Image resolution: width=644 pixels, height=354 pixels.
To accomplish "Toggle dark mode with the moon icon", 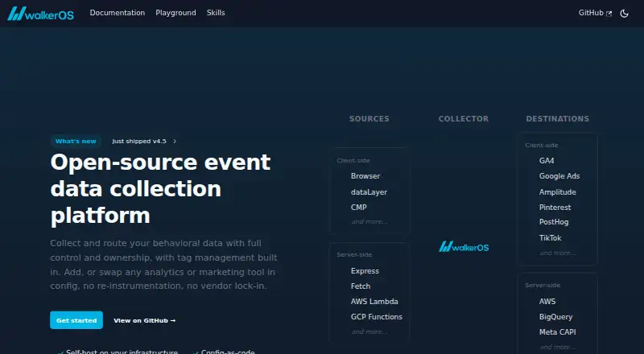I will [x=625, y=13].
